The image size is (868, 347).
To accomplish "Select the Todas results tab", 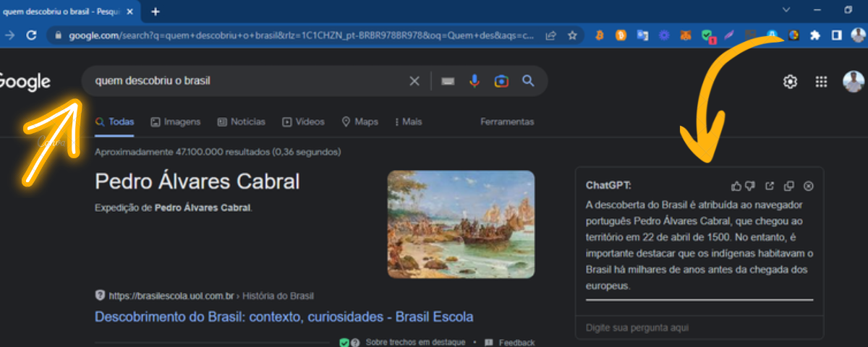I will click(x=114, y=121).
